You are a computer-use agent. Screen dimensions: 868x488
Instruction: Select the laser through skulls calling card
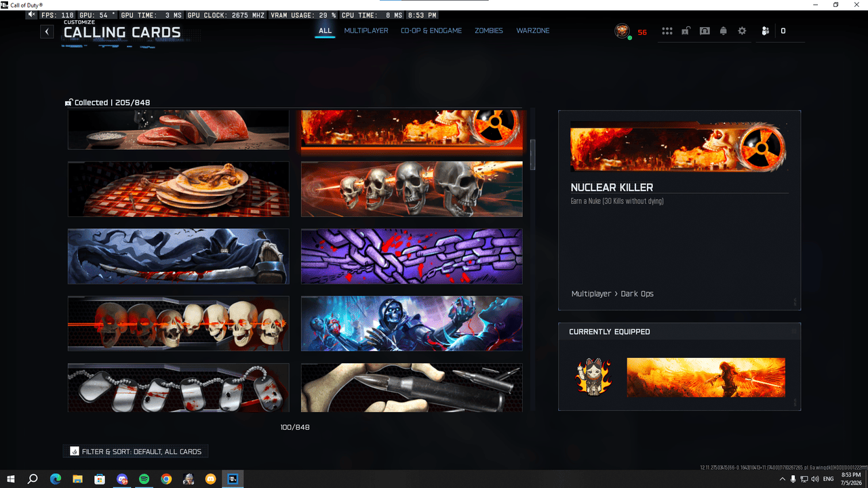(178, 323)
